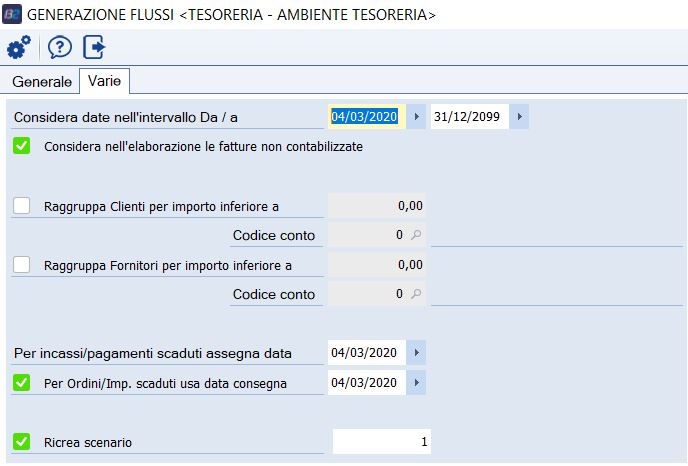688x466 pixels.
Task: Open the help question mark icon
Action: pos(59,47)
